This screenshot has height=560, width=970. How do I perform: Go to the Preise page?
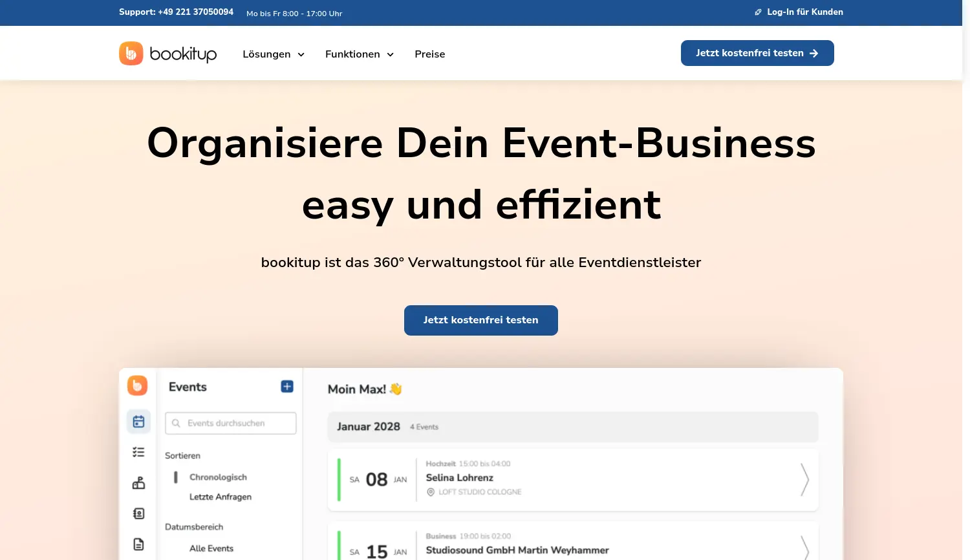click(x=430, y=54)
